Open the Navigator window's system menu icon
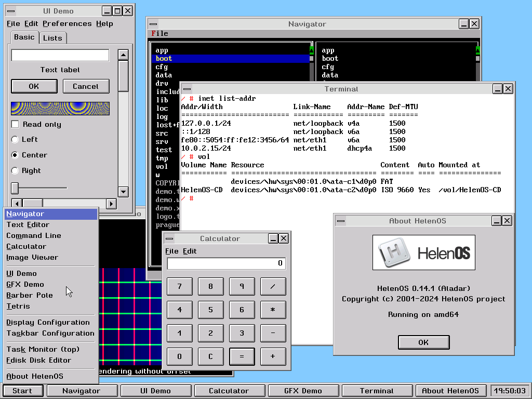This screenshot has height=399, width=532. [x=153, y=23]
